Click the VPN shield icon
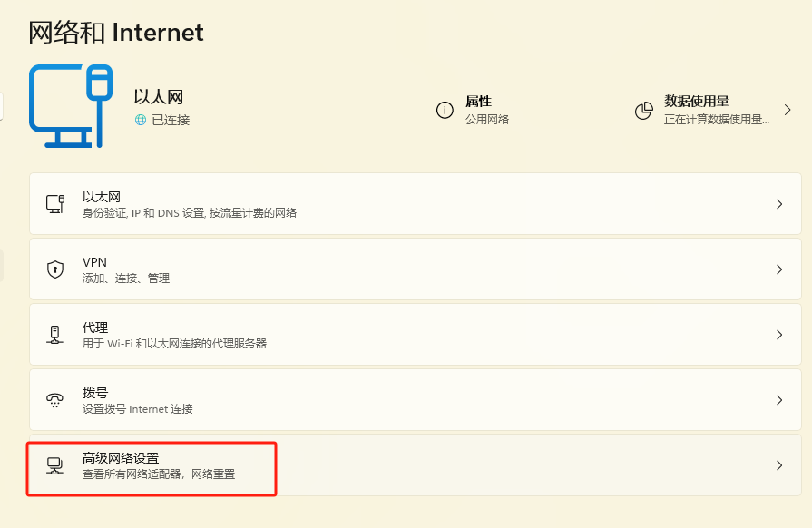812x528 pixels. click(55, 269)
